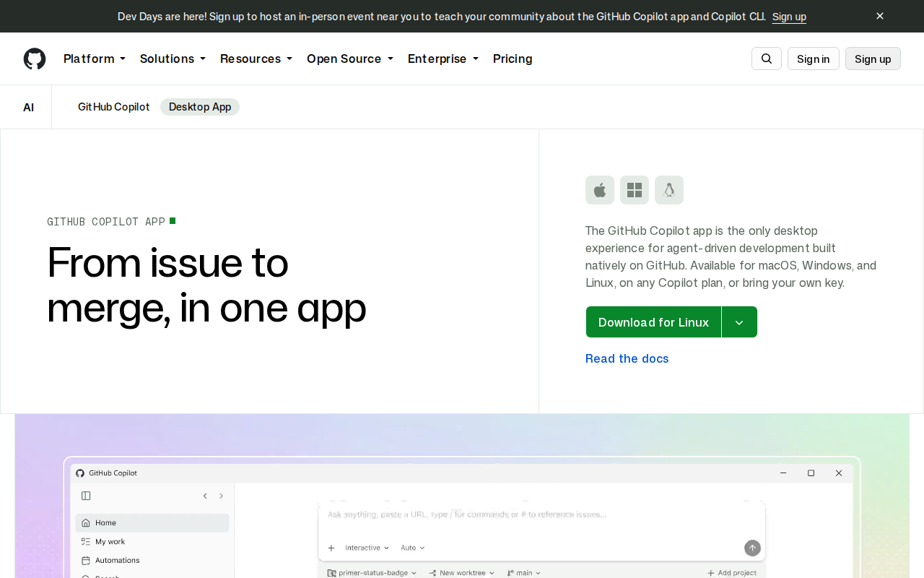Expand the New worktree selector
Image resolution: width=924 pixels, height=578 pixels.
[462, 573]
